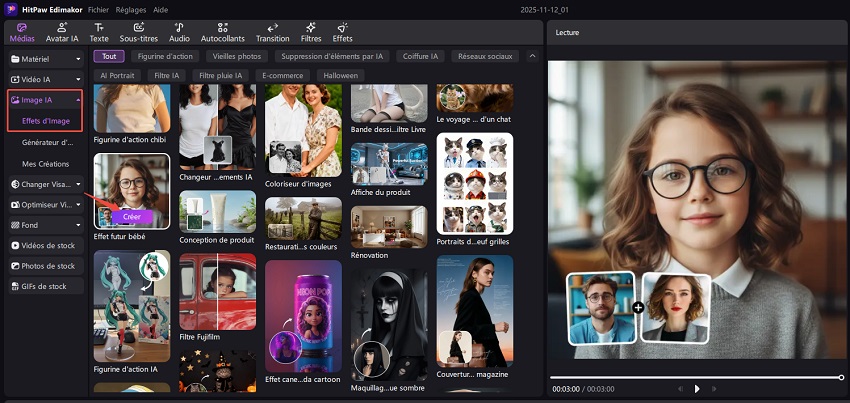Open the Fichier menu
Screen dimensions: 850x403
point(98,8)
